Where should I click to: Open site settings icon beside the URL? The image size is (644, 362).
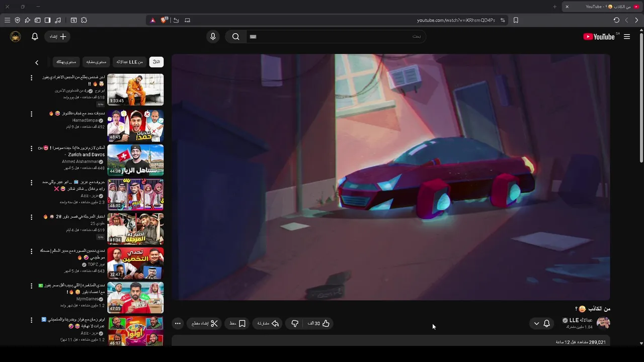(x=503, y=20)
